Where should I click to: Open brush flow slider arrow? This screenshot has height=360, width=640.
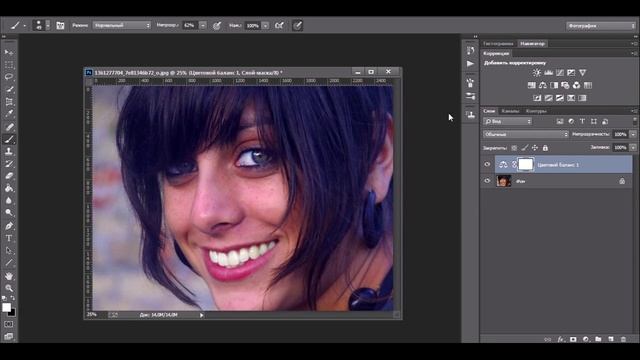tap(265, 25)
